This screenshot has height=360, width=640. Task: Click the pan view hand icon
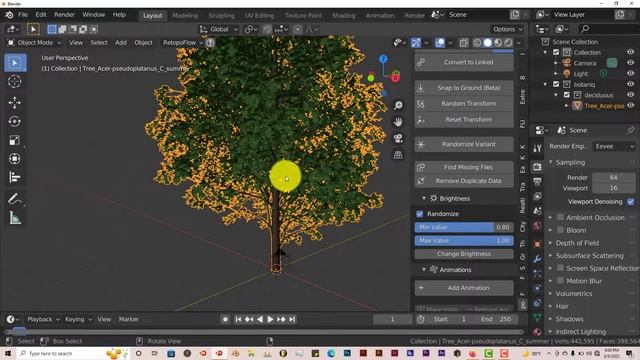398,122
